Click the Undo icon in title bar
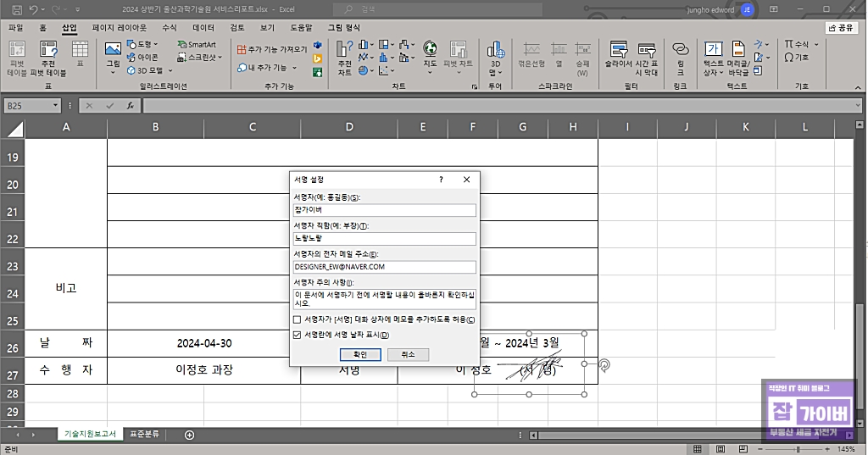The height and width of the screenshot is (455, 868). (34, 9)
